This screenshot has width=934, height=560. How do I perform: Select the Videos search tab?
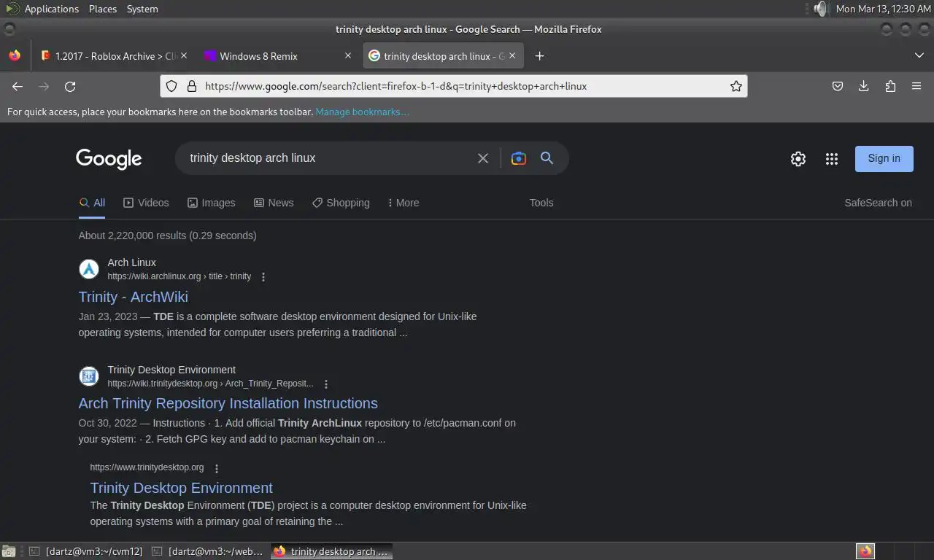pos(146,203)
